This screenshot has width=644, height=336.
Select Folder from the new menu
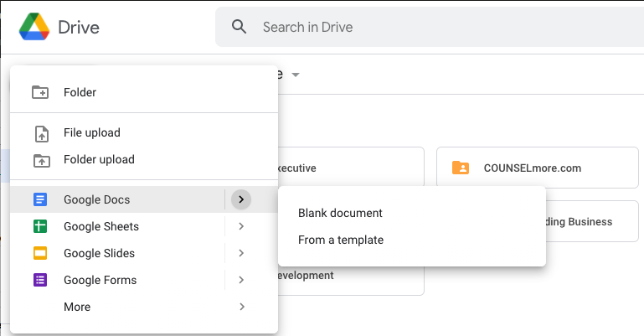tap(144, 92)
